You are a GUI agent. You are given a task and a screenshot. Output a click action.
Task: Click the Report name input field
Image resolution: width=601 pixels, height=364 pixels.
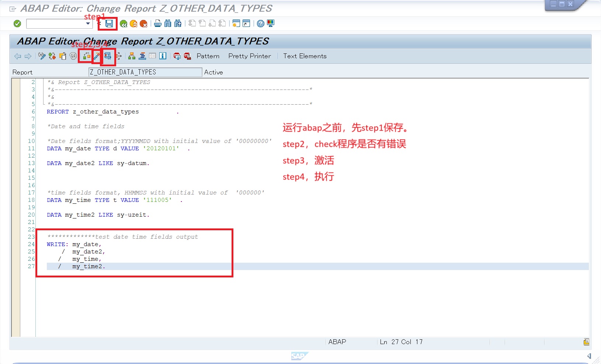click(x=145, y=72)
